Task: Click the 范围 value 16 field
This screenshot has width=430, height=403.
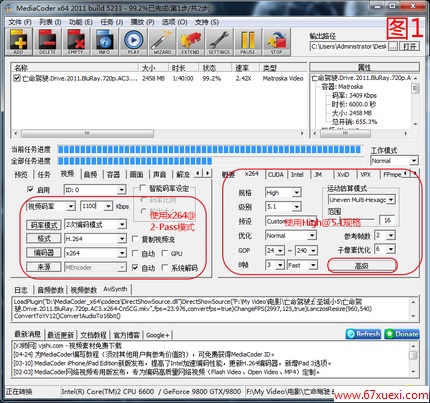Action: [x=387, y=220]
